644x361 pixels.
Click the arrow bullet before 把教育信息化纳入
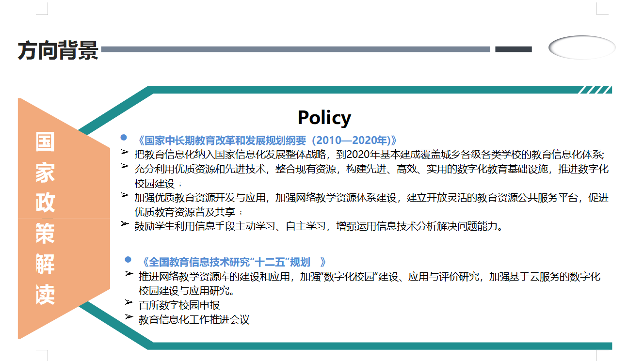pyautogui.click(x=125, y=152)
